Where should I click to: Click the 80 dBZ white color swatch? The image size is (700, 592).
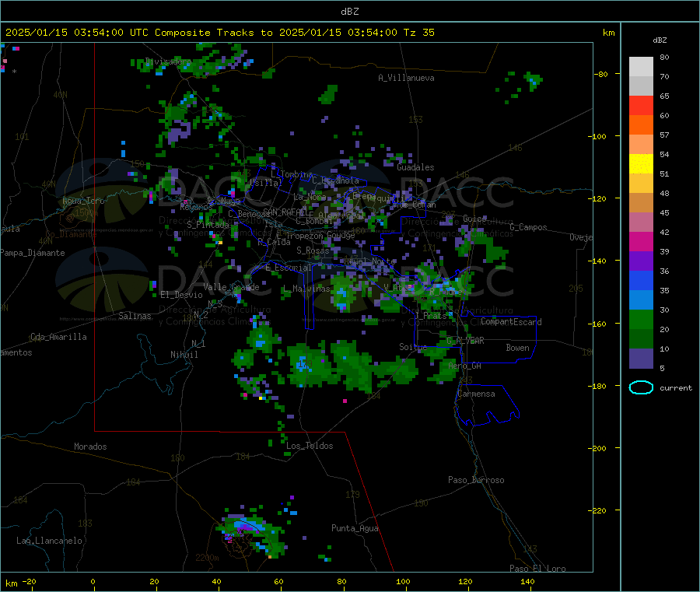point(641,67)
